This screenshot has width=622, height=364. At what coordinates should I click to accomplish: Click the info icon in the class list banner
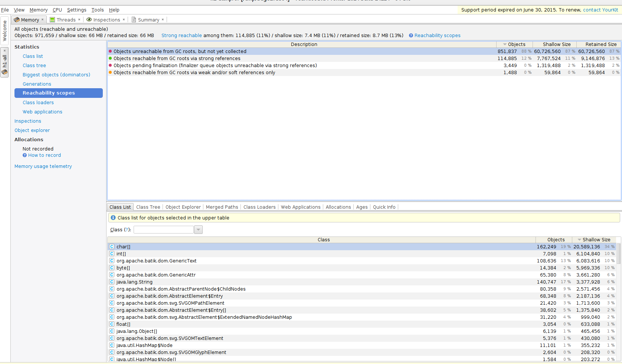(x=113, y=218)
